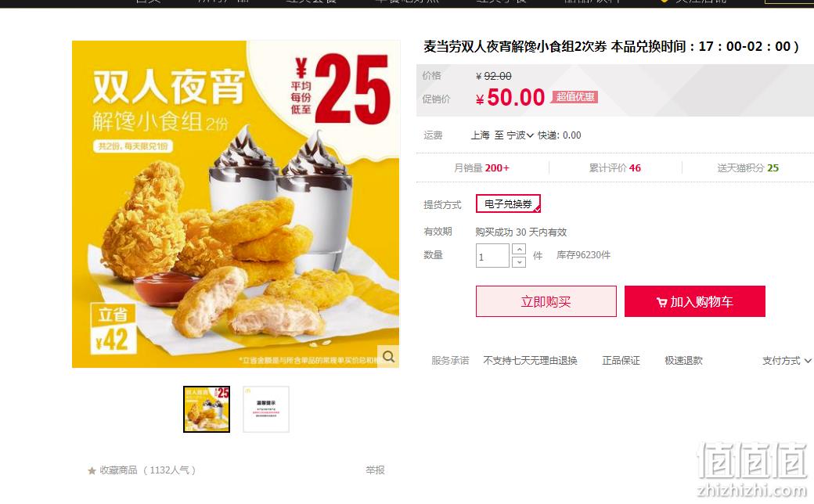Image resolution: width=814 pixels, height=504 pixels.
Task: Increase quantity with the up arrow
Action: coord(519,250)
